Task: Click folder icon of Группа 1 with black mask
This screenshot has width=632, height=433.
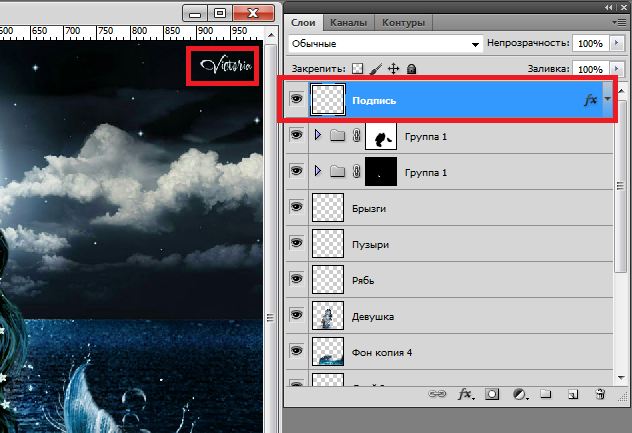Action: point(337,172)
